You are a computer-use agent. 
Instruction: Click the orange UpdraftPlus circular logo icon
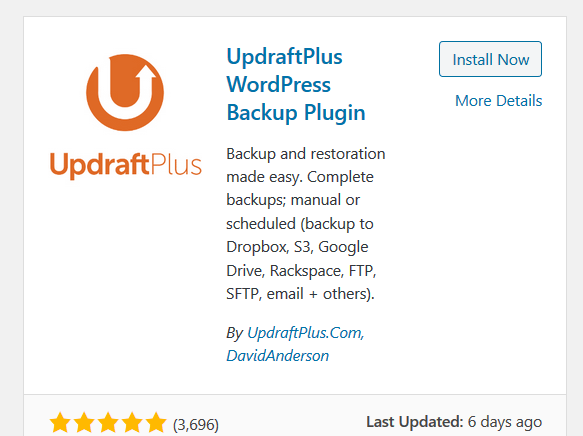click(125, 93)
